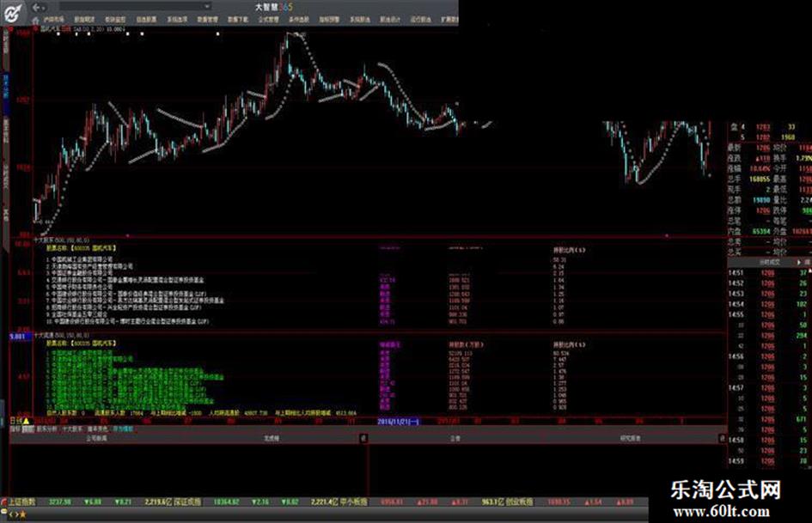
Task: Open the third top menu item
Action: click(115, 20)
